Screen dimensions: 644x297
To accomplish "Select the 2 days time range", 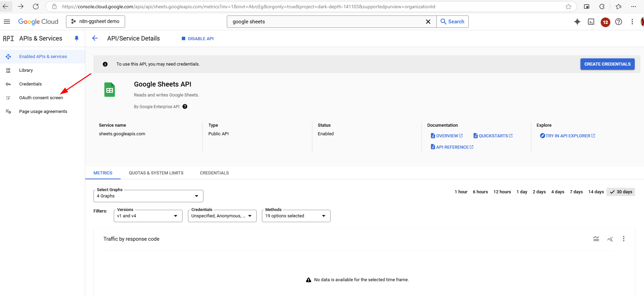I will 539,192.
